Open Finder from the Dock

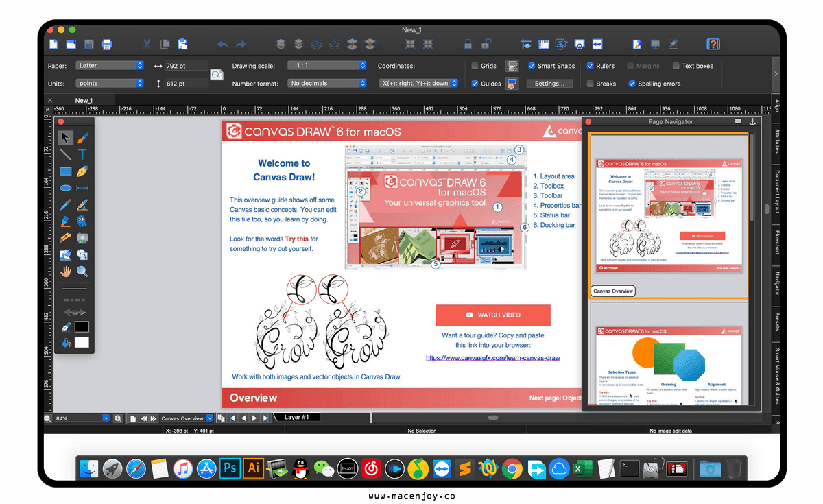pos(89,469)
